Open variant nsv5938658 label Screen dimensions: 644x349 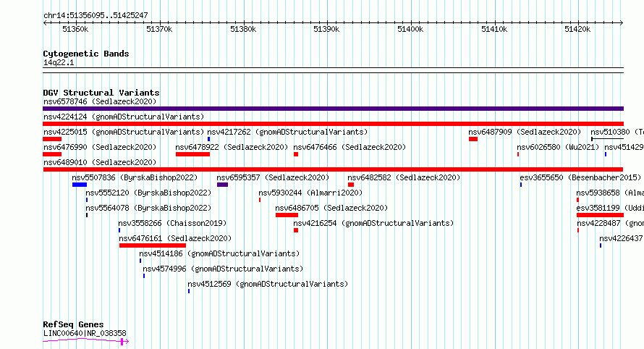[x=610, y=193]
